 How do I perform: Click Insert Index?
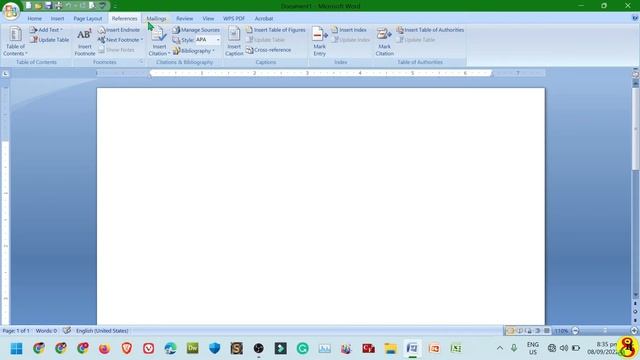pyautogui.click(x=349, y=30)
